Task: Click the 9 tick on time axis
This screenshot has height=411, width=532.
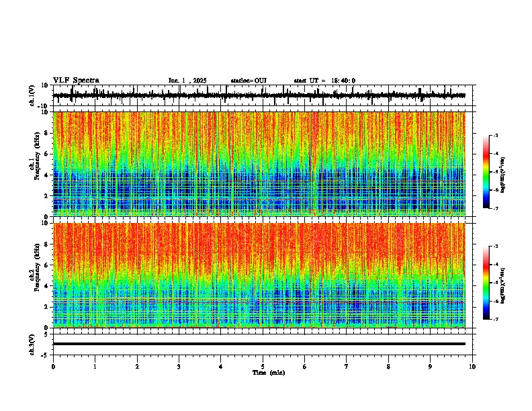Action: point(430,367)
